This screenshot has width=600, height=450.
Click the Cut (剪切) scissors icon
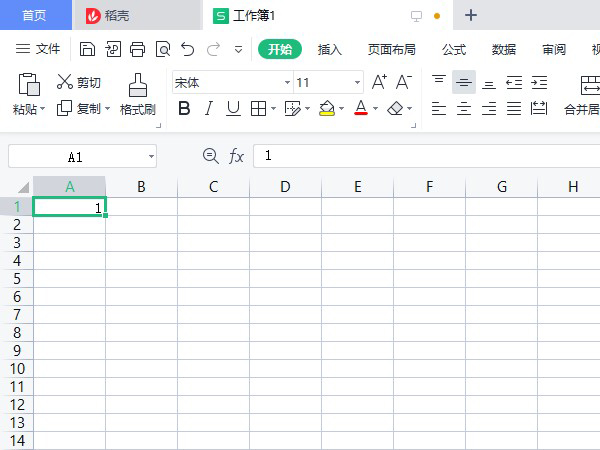pos(65,83)
